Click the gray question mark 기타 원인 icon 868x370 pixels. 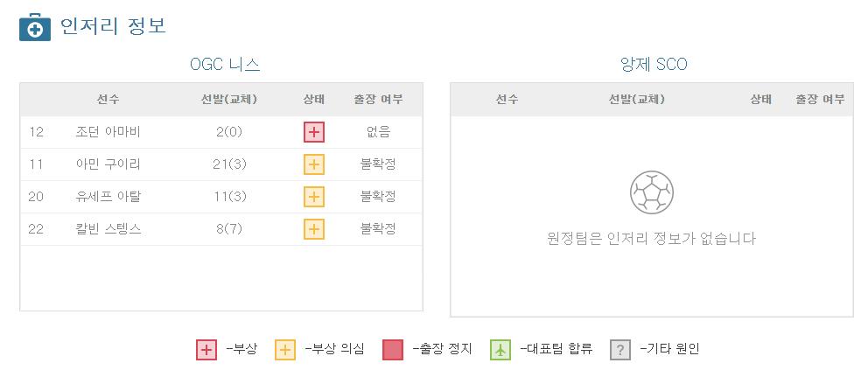click(x=620, y=350)
